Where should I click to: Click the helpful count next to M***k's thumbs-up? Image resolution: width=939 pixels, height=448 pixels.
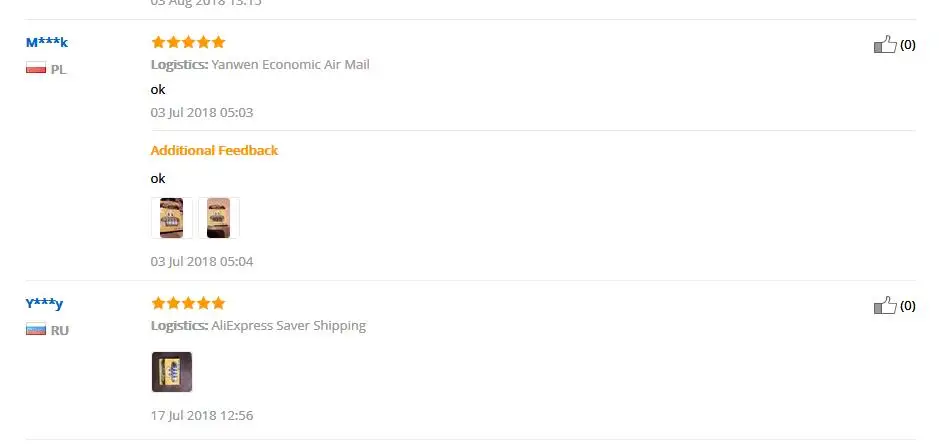(908, 45)
